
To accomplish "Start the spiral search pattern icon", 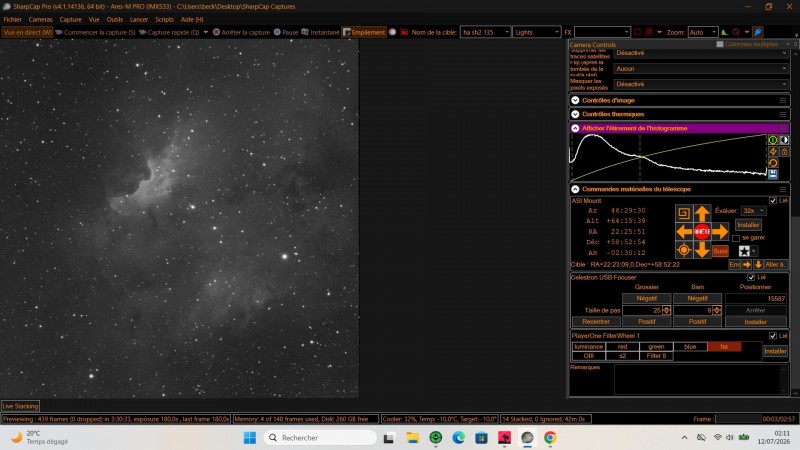I will (684, 213).
